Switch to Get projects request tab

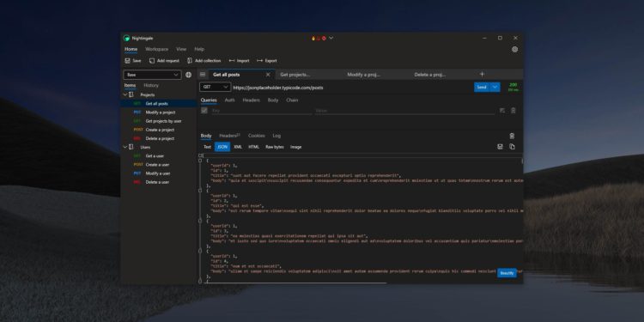295,75
